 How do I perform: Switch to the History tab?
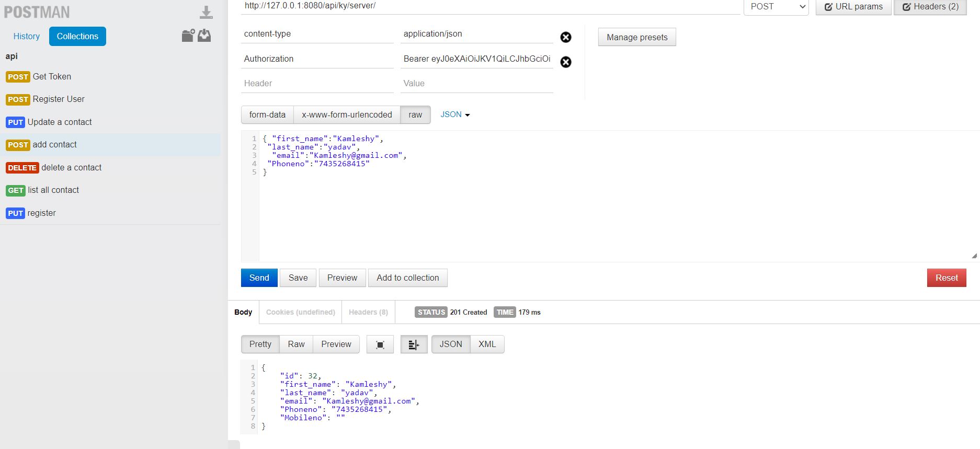point(27,36)
